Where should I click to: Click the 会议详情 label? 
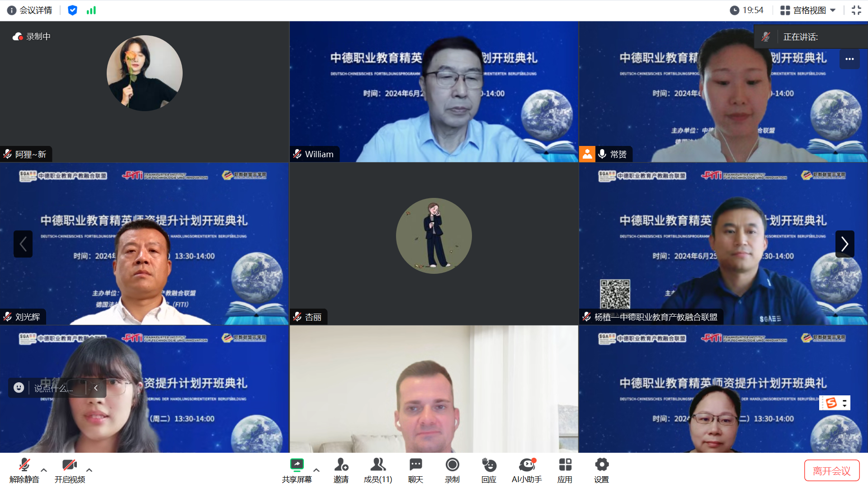(x=36, y=10)
